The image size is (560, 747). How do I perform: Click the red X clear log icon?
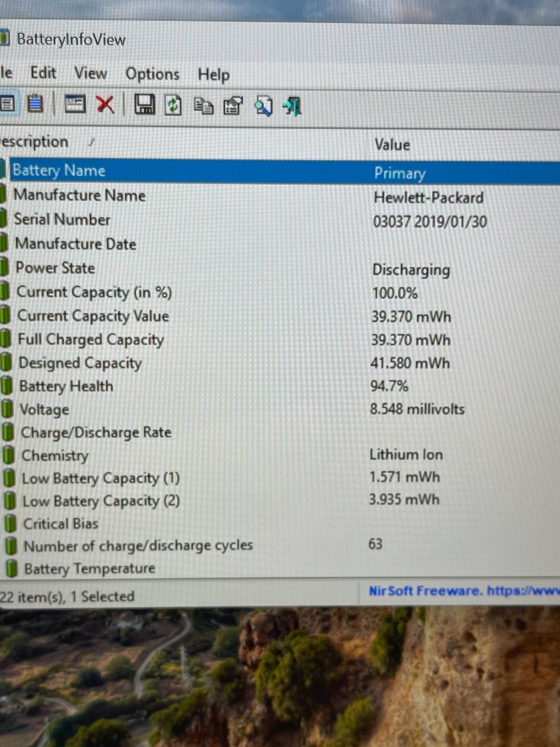105,104
